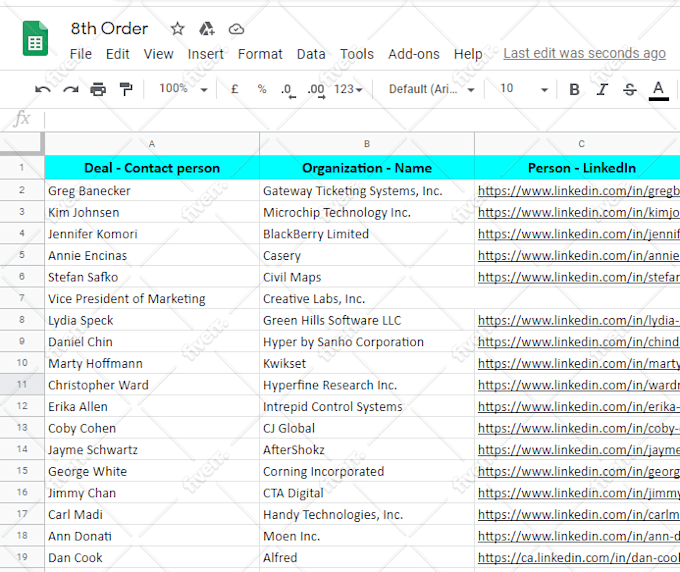Select the 'AfterShokz' cell

(x=367, y=449)
